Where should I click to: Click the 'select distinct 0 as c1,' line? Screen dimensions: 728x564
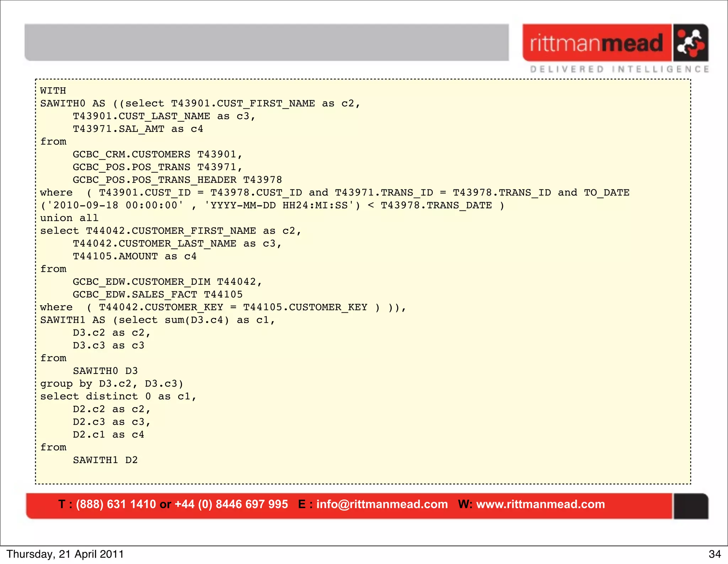point(118,396)
